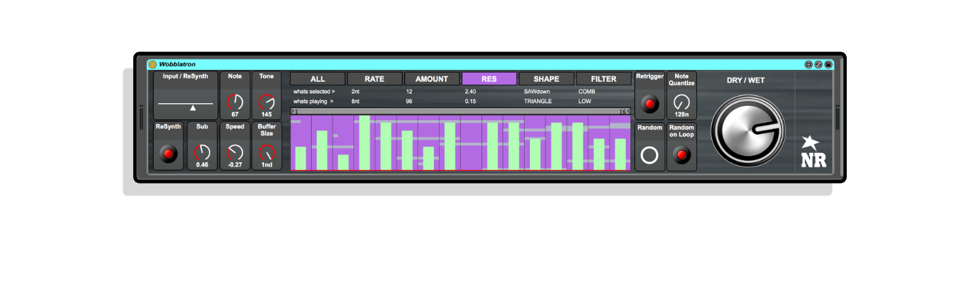980x281 pixels.
Task: Toggle the Wobblatron device activator button
Action: tap(152, 65)
